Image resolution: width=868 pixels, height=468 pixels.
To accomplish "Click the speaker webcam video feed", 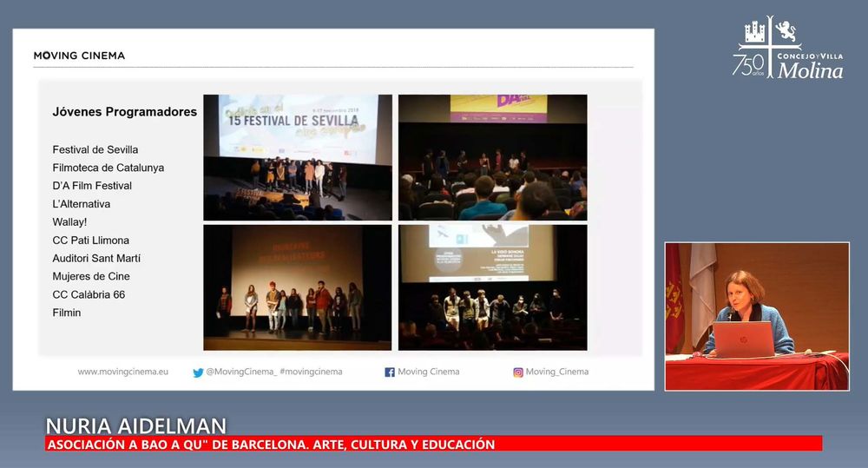I will tap(757, 316).
